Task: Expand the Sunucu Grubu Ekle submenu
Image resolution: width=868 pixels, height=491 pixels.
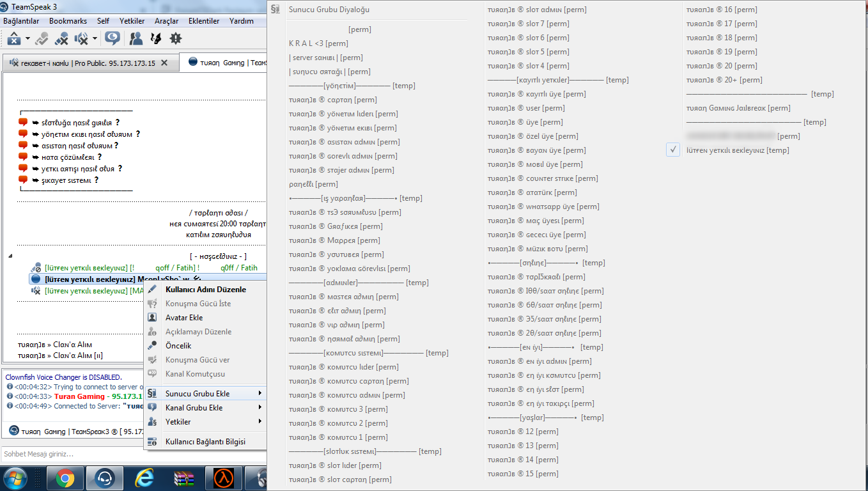Action: tap(205, 394)
